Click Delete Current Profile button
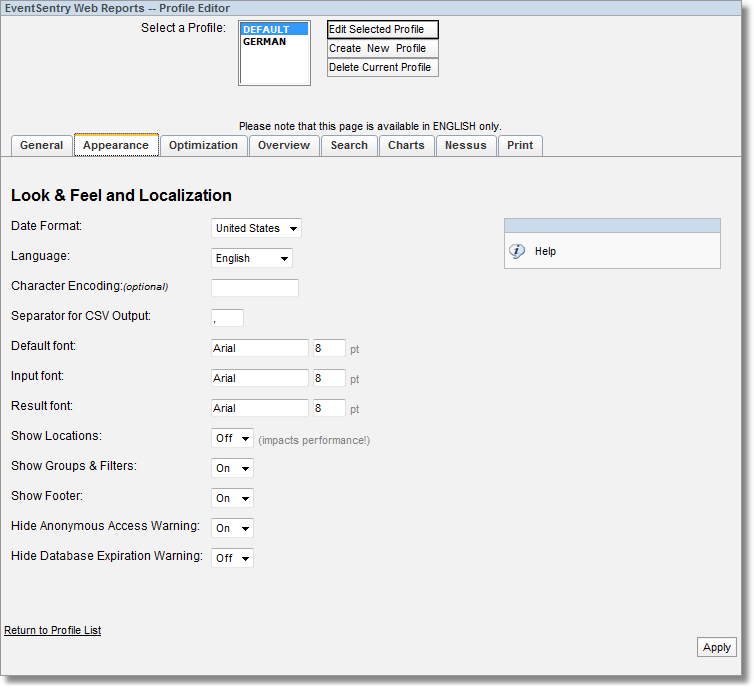754x688 pixels. pyautogui.click(x=383, y=67)
